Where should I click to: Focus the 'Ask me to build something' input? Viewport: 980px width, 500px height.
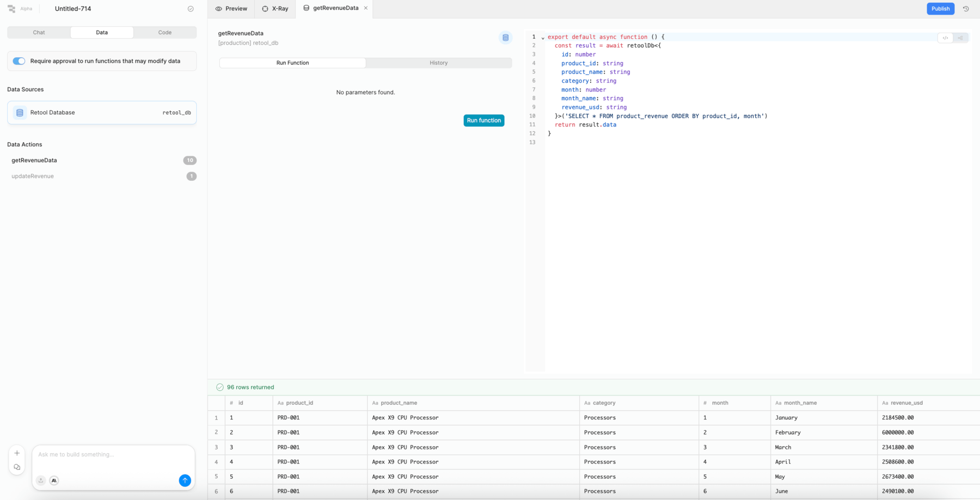click(x=113, y=455)
